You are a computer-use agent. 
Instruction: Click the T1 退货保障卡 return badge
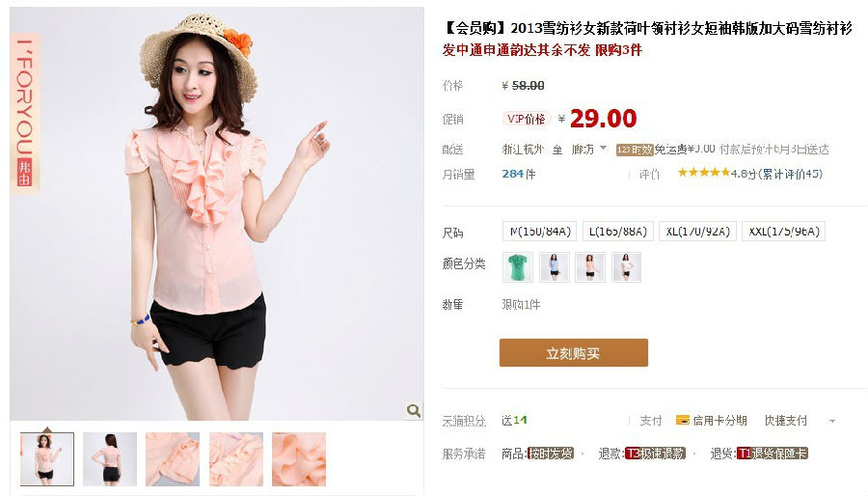pos(773,454)
